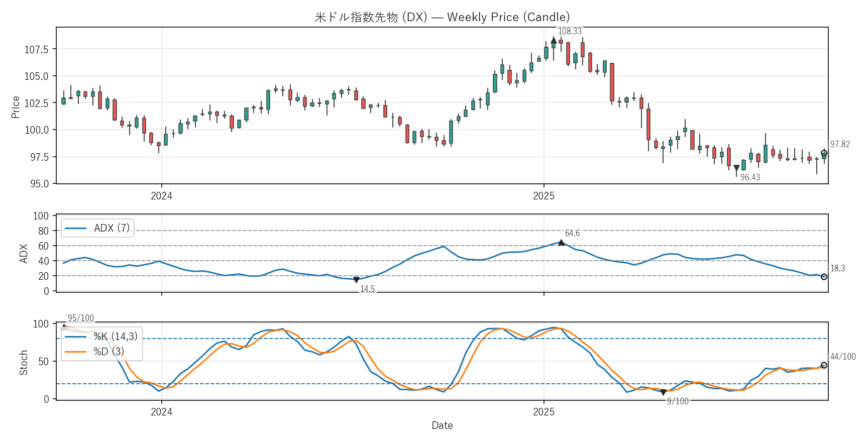
Task: Click the %D (3) legend label
Action: (108, 351)
